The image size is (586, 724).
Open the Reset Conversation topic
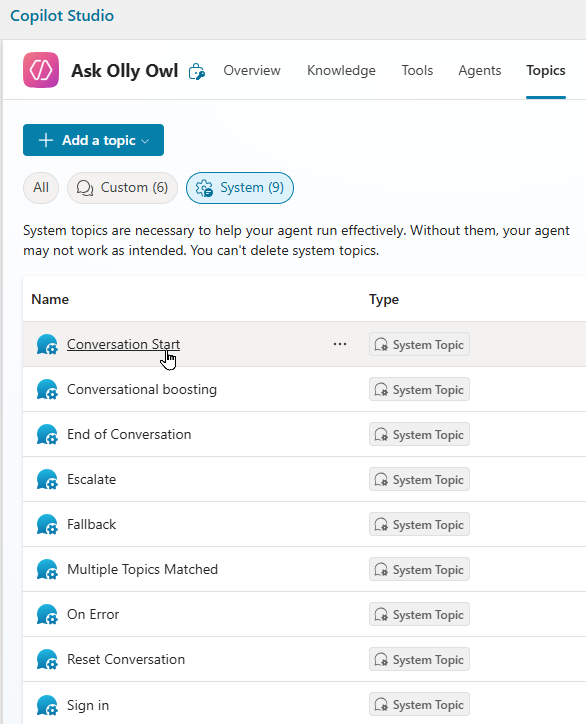126,659
